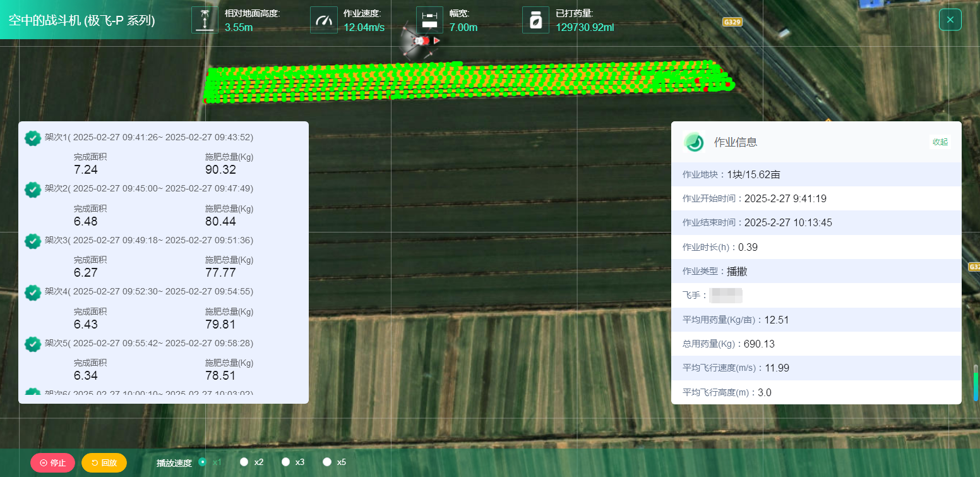The width and height of the screenshot is (980, 477).
Task: Choose the x1 playback speed option
Action: 203,462
